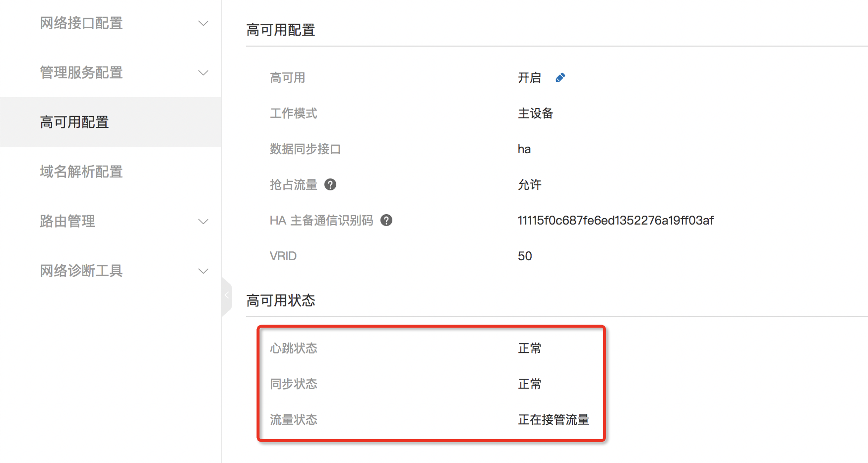The width and height of the screenshot is (868, 463).
Task: Select the 路由管理 sidebar entry
Action: 67,221
